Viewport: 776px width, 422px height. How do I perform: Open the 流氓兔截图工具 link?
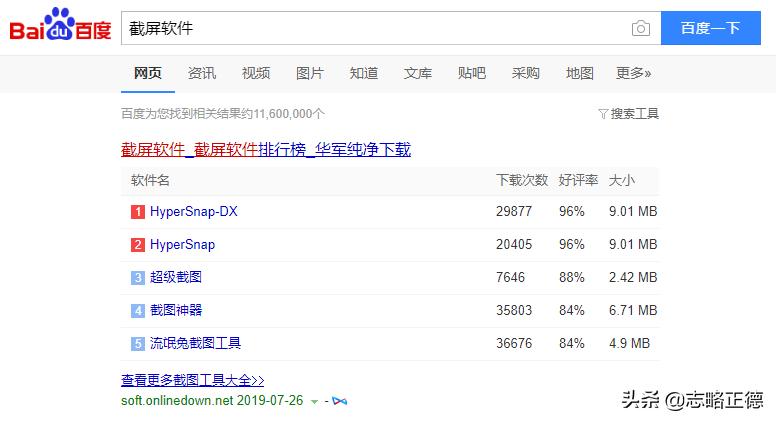(x=195, y=343)
